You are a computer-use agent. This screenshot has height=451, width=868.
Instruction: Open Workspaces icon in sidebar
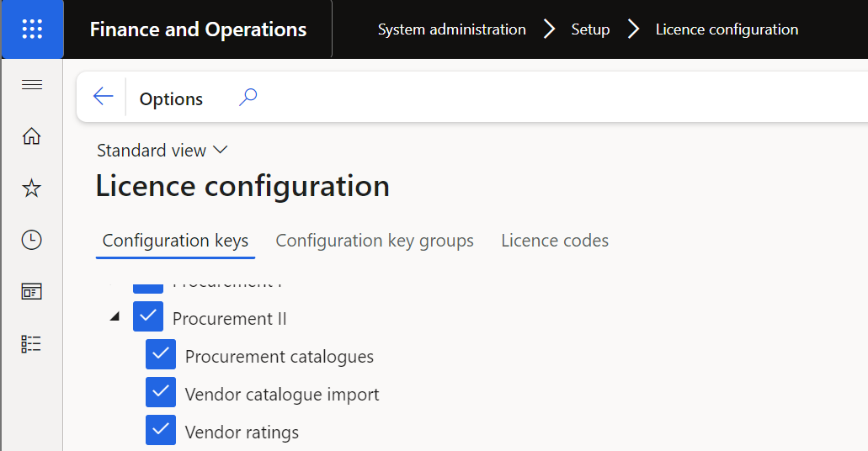pyautogui.click(x=31, y=292)
